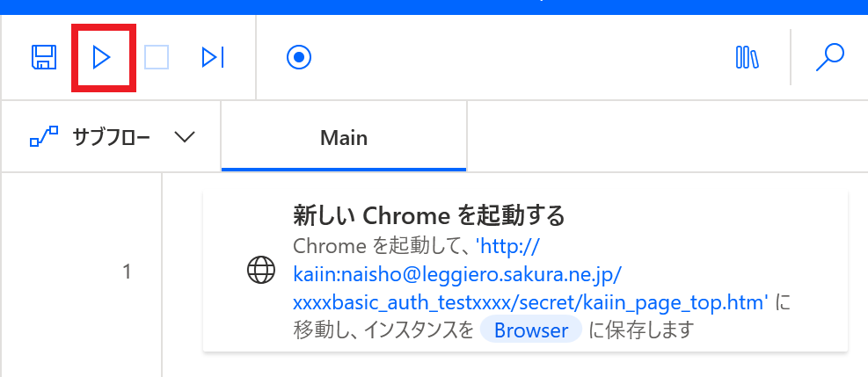The image size is (868, 377).
Task: Click the 'に保存します' text in the action
Action: coord(641,330)
